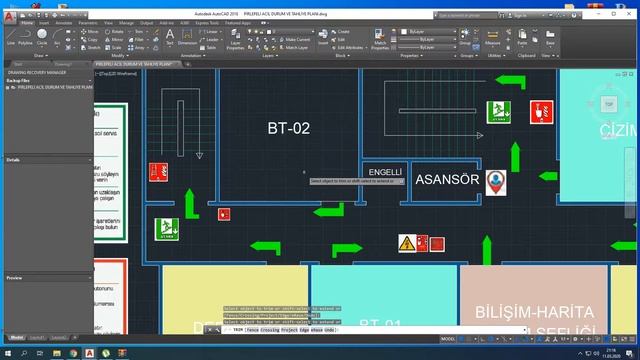Image resolution: width=640 pixels, height=360 pixels.
Task: Click the Dimension tool
Action: click(x=187, y=37)
